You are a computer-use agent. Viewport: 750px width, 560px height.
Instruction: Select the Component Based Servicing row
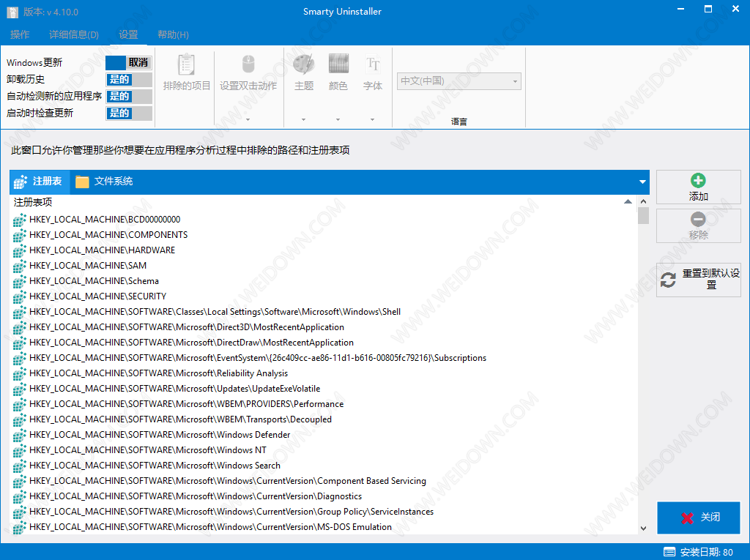click(323, 481)
